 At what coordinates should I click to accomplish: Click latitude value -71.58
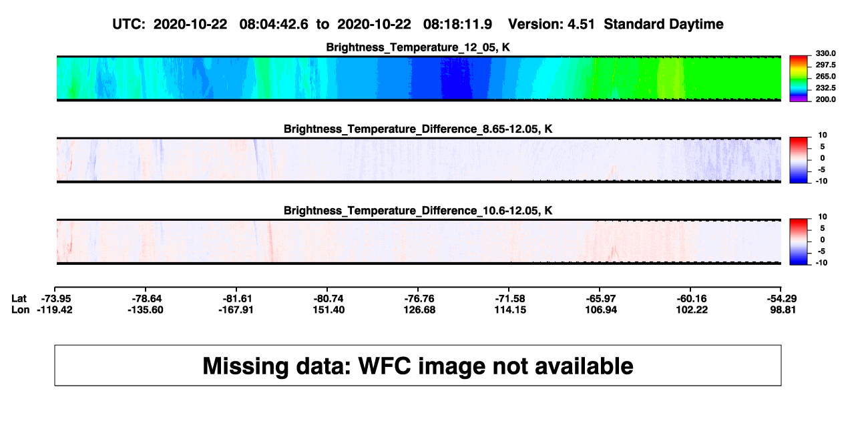[509, 298]
